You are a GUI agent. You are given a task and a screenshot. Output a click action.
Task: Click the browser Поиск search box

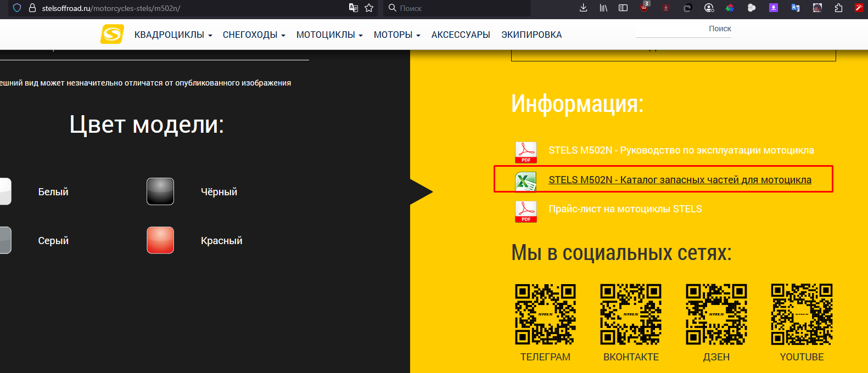[x=457, y=8]
